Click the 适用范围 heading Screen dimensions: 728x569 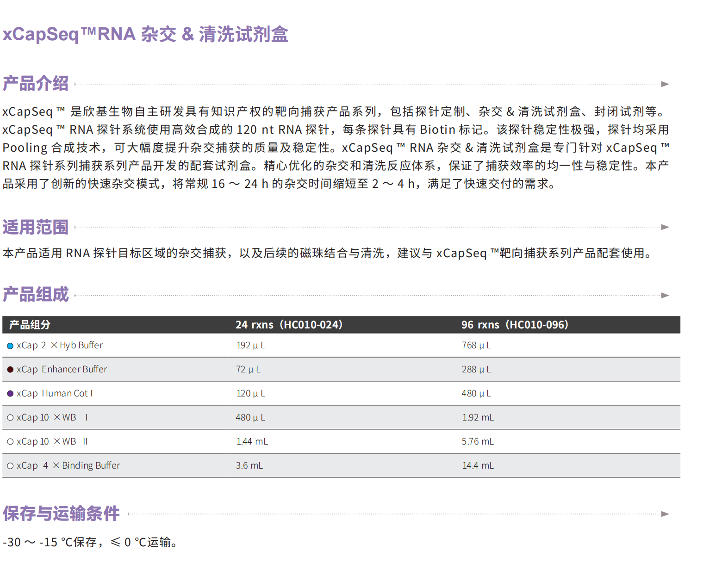pyautogui.click(x=36, y=227)
